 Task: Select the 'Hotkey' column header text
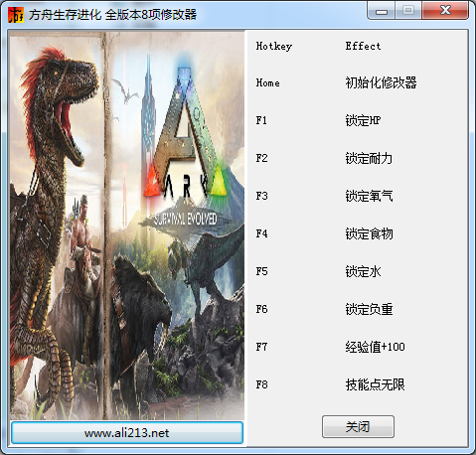pos(274,46)
